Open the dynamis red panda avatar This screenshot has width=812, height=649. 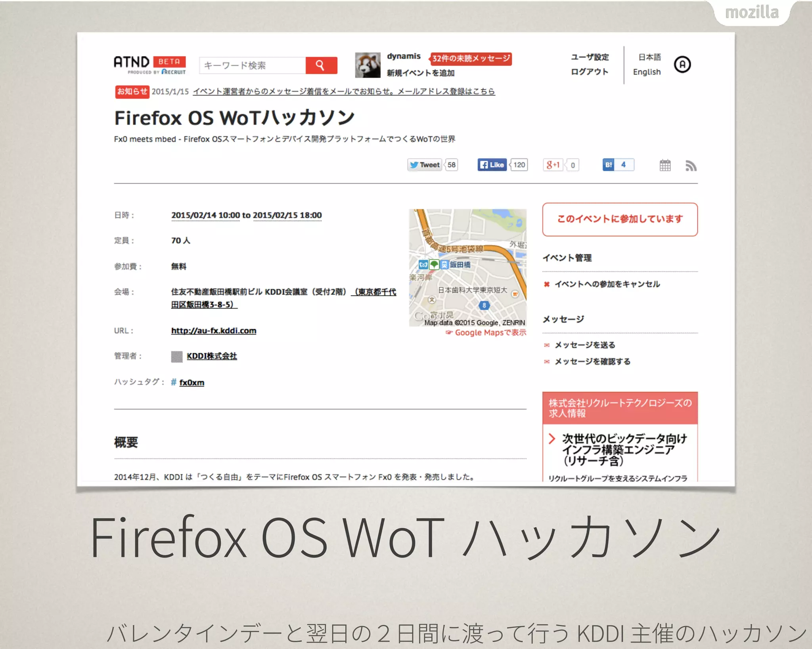(368, 65)
